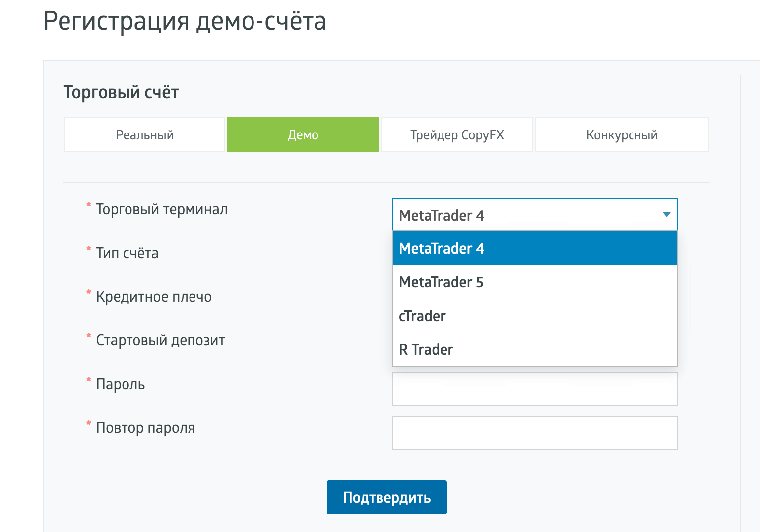Click the Повтор пароля label text
Viewport: 760px width, 532px height.
tap(145, 428)
